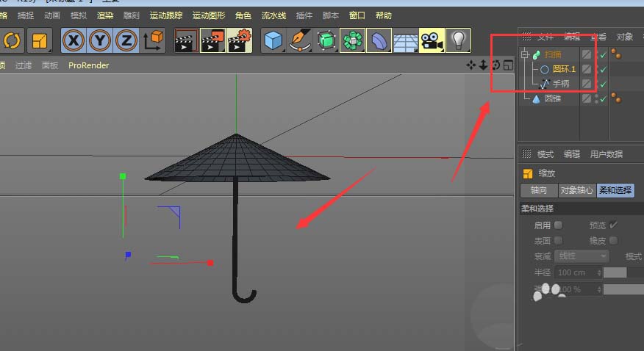Add a cube primitive
Image resolution: width=644 pixels, height=351 pixels.
click(273, 40)
